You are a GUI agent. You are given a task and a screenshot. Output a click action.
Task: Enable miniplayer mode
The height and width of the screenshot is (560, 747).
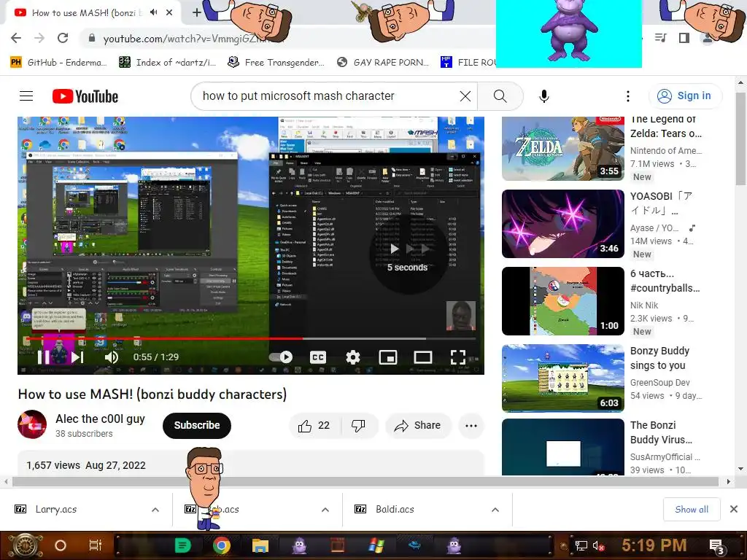[388, 357]
